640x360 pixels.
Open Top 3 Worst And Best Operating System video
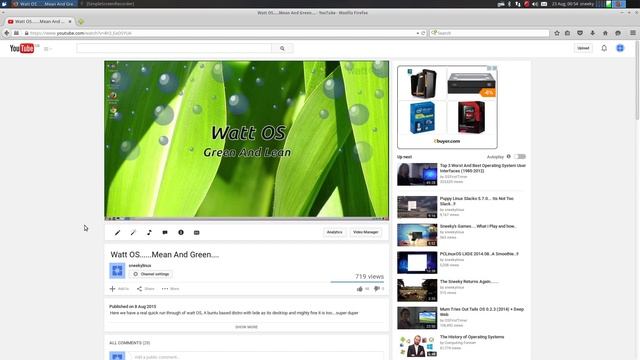click(x=482, y=168)
